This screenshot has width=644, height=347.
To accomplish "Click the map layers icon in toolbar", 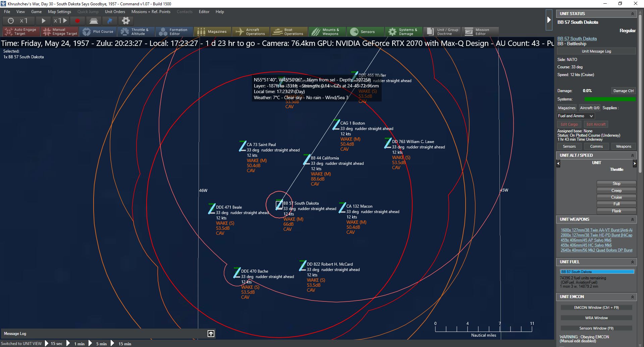I will coord(94,21).
